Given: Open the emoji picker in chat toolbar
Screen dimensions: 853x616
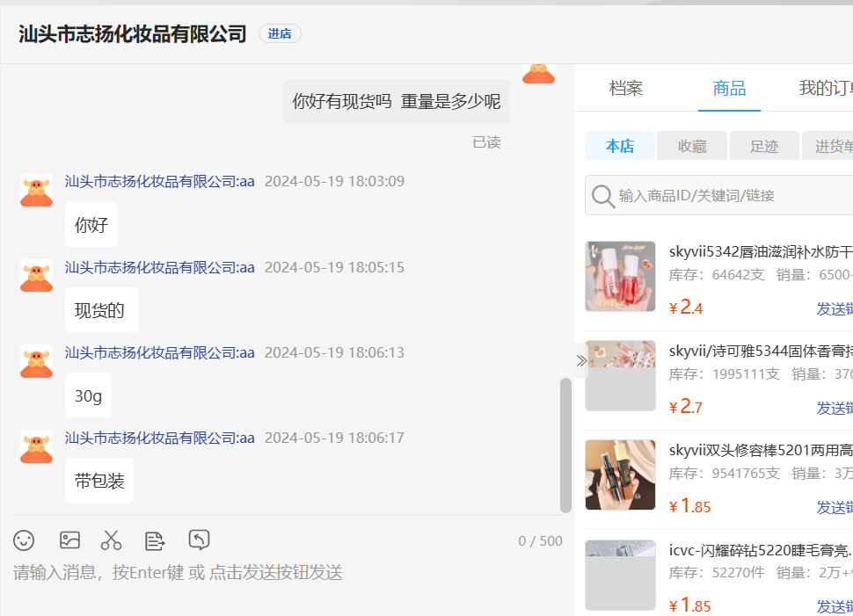Looking at the screenshot, I should pyautogui.click(x=24, y=540).
